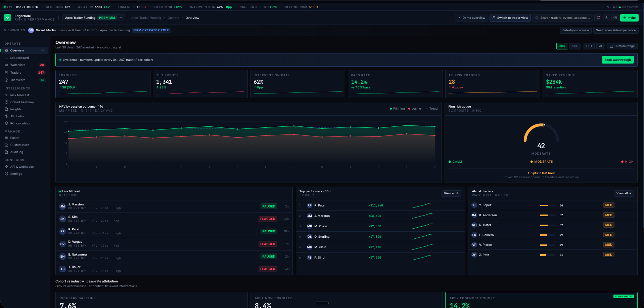Screen dimensions: 644x308
Task: Click Q. Sterling row in top performers
Action: [380, 237]
